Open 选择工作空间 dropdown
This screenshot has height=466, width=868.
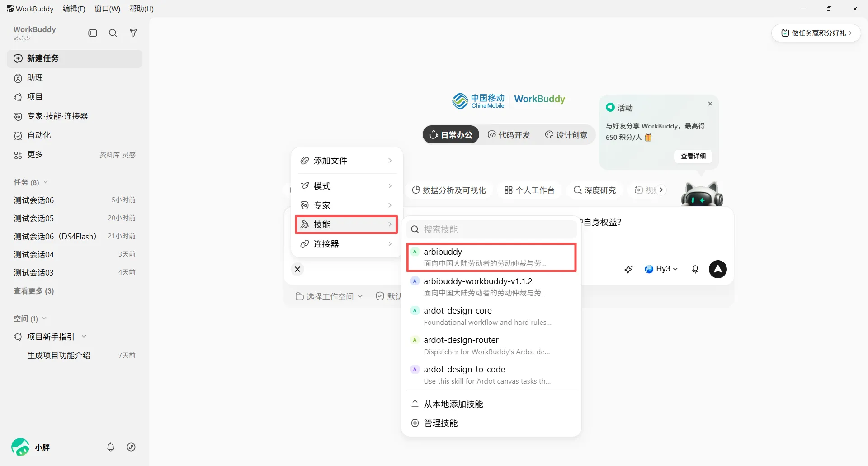[329, 296]
